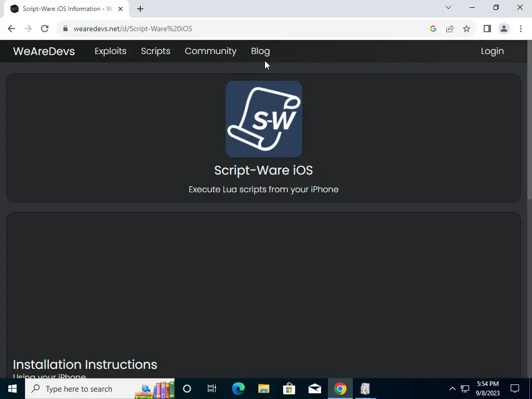This screenshot has height=399, width=532.
Task: Click the page vertical scrollbar
Action: coord(529,120)
